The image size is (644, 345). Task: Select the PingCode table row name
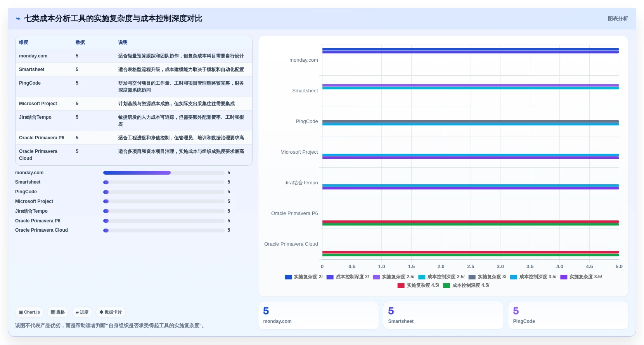[30, 83]
